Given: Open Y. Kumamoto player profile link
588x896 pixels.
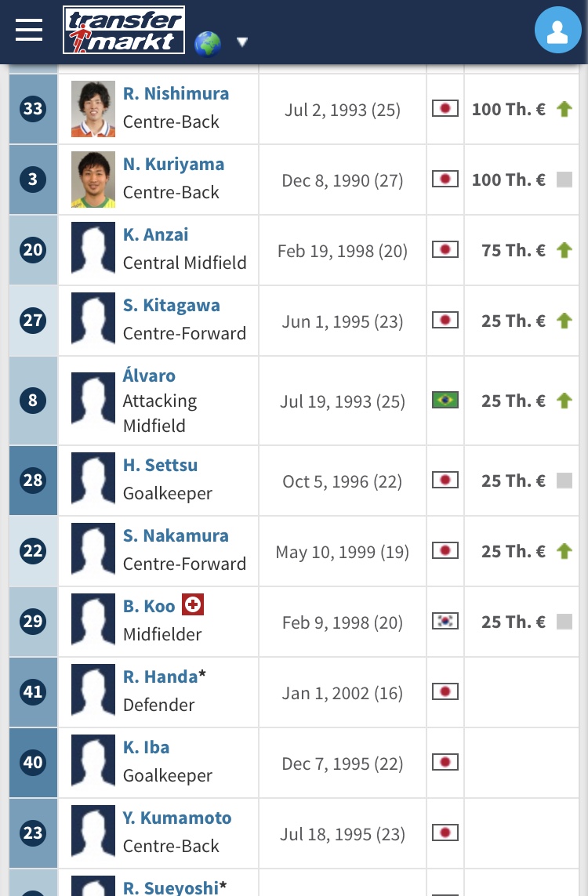Looking at the screenshot, I should pos(177,818).
